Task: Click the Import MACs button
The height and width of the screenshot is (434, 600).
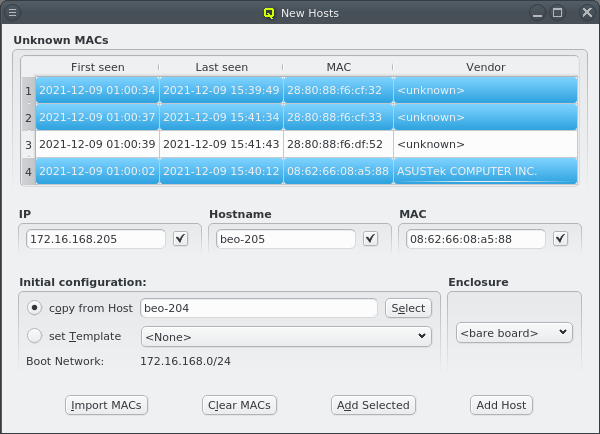Action: click(x=106, y=405)
